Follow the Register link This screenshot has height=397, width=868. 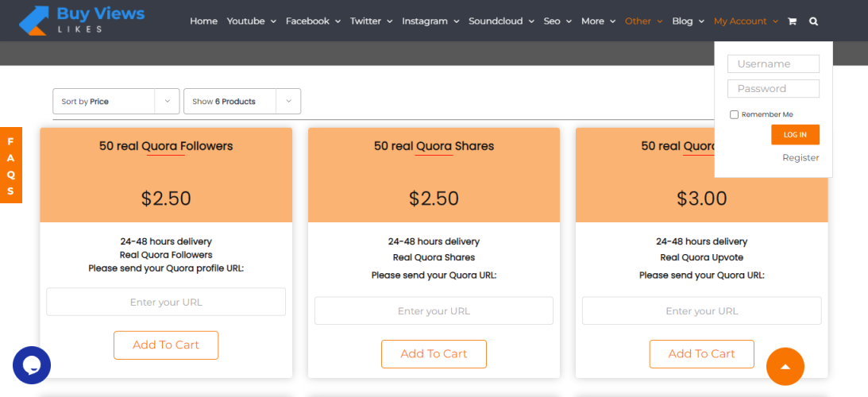[x=800, y=158]
